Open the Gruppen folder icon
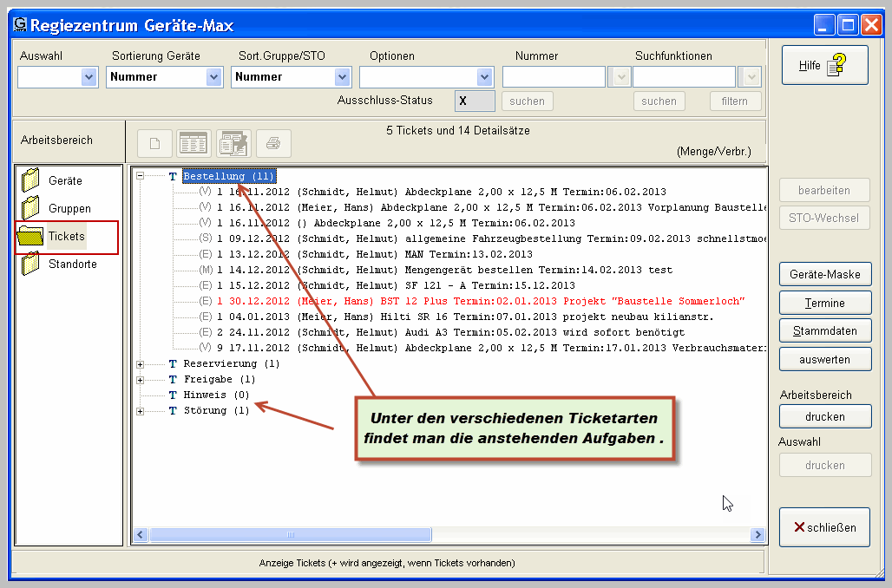Screen dimensions: 892x588 tap(32, 209)
